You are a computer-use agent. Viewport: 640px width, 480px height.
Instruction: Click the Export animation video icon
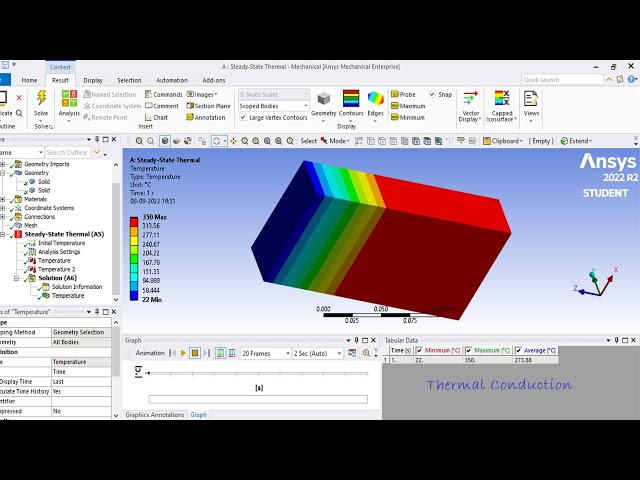click(352, 353)
